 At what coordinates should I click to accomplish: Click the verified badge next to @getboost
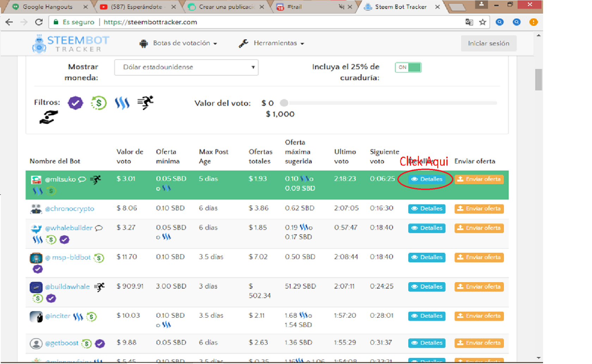coord(100,343)
